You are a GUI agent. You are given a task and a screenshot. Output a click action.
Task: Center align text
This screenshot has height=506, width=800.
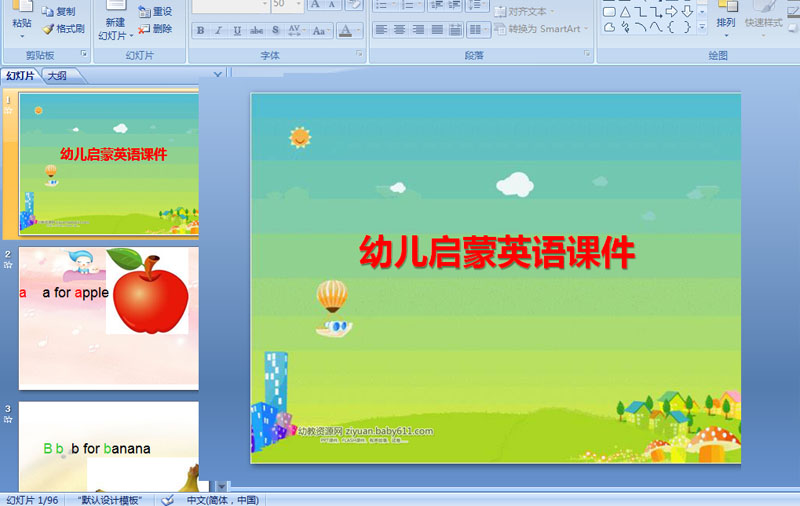pos(399,30)
